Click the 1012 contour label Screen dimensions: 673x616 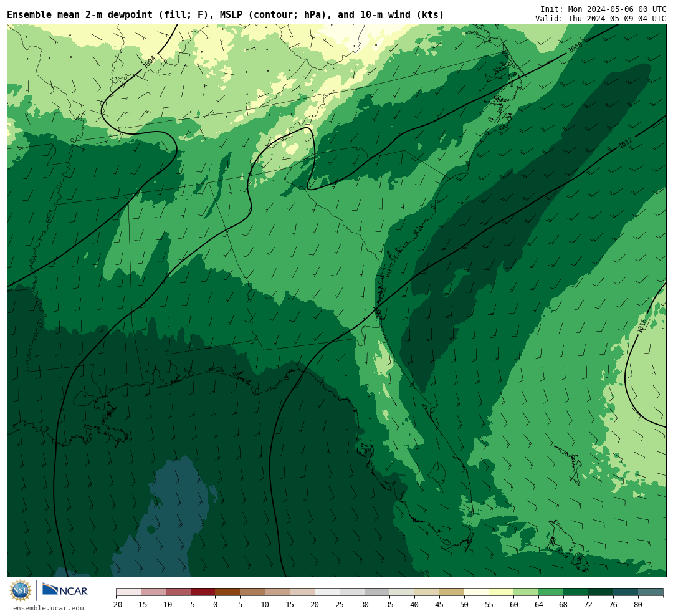(626, 143)
